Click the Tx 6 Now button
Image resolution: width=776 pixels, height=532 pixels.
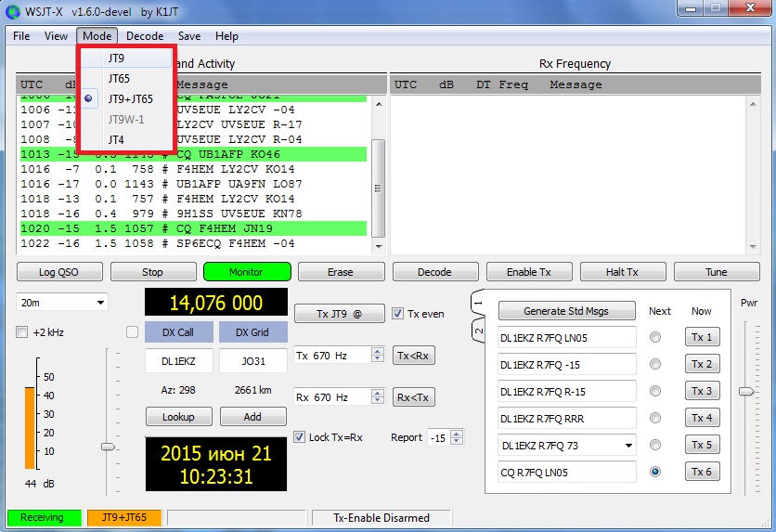click(x=701, y=472)
